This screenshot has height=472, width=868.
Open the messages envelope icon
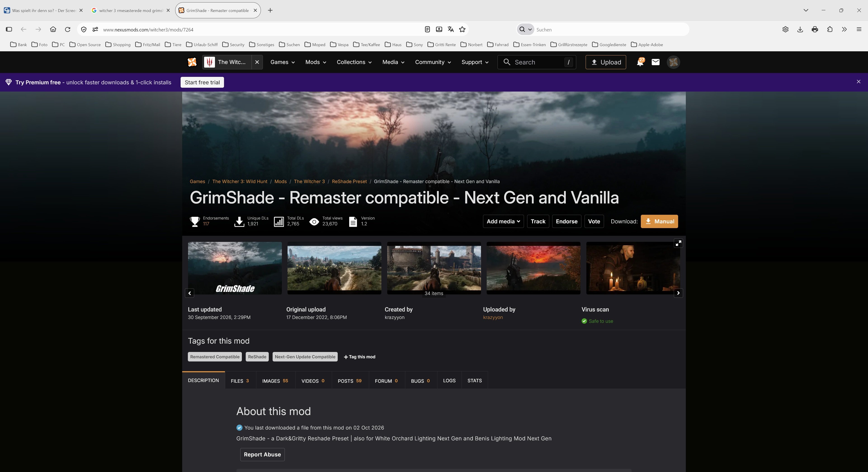(x=655, y=62)
